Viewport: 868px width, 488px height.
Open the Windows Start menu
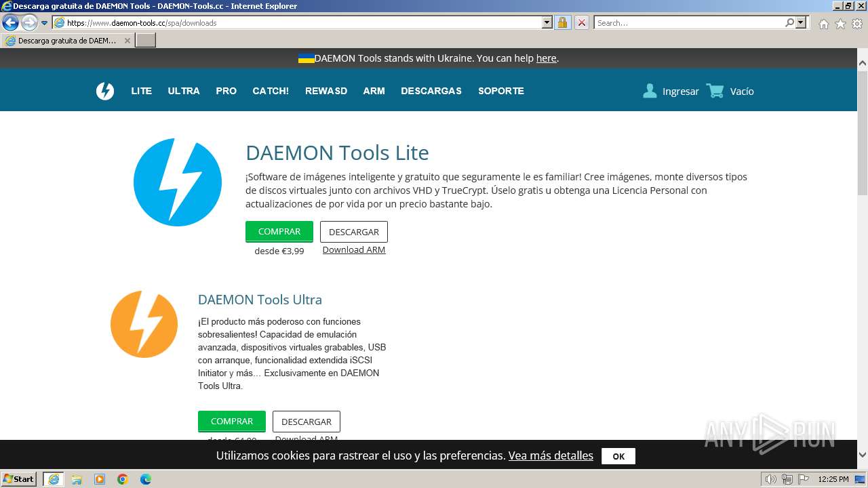coord(19,479)
